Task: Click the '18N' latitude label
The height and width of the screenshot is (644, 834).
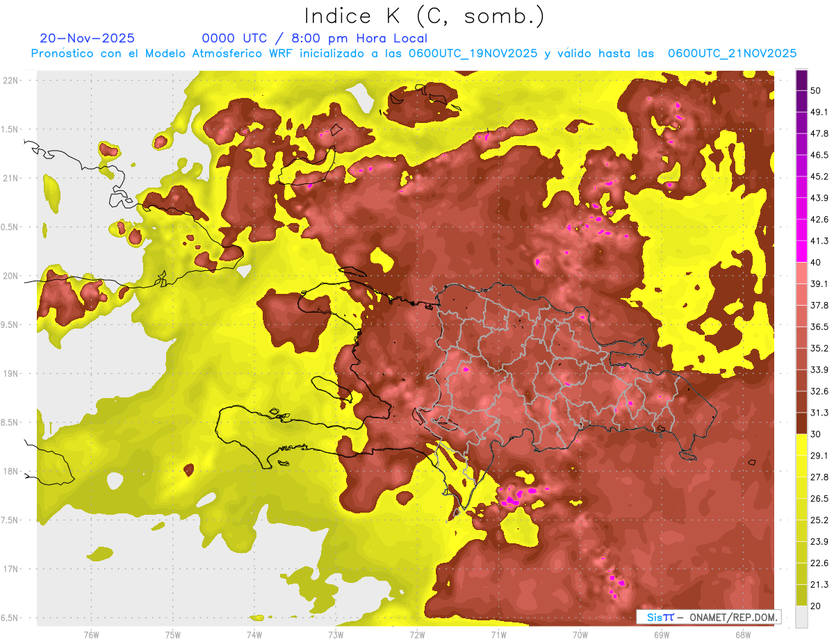Action: 10,471
